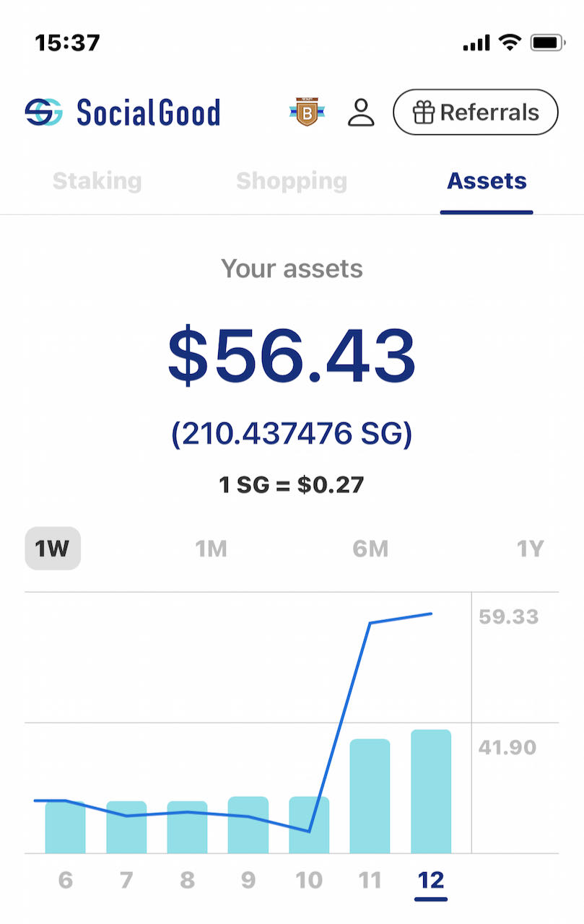Open the user profile icon
The width and height of the screenshot is (584, 924).
point(361,113)
